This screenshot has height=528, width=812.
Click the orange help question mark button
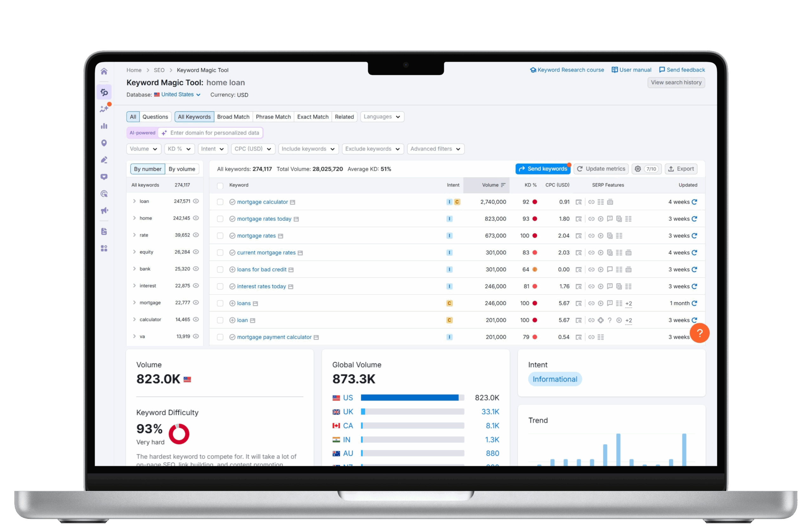click(x=699, y=333)
